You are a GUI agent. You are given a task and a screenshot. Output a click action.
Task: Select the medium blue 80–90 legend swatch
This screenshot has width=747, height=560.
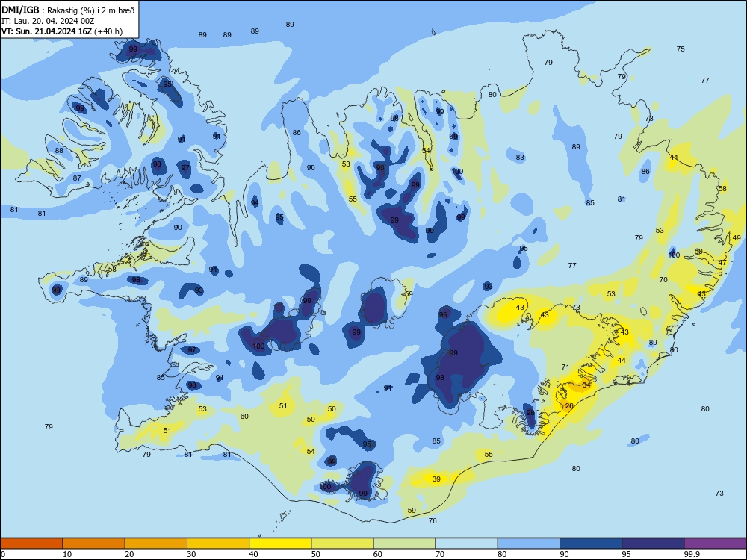(529, 544)
